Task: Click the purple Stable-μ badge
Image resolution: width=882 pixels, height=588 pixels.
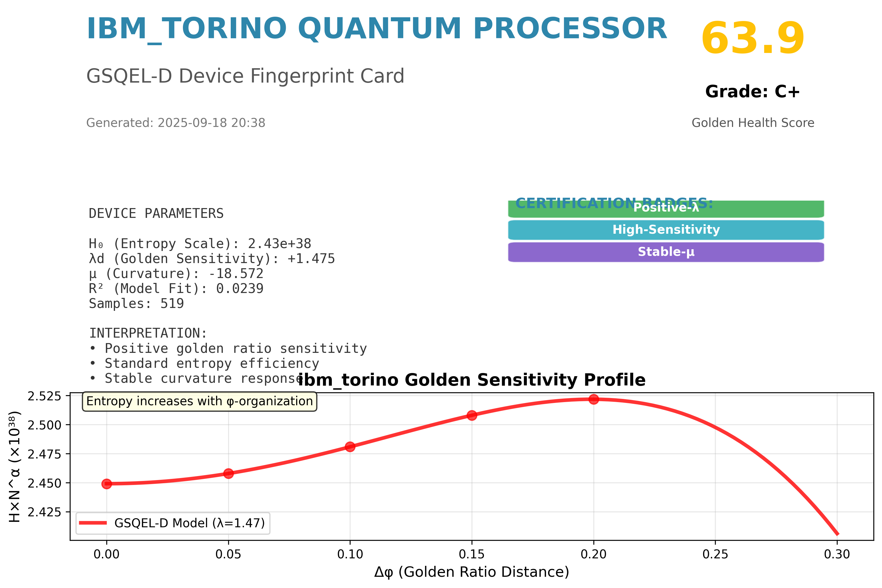Action: pos(666,252)
